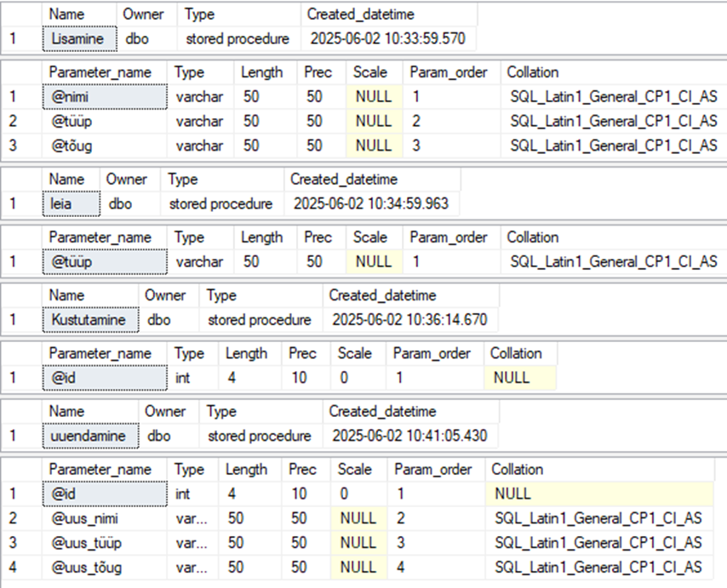Select the 10:34:59.963 created datetime cell
The width and height of the screenshot is (727, 588).
click(x=370, y=204)
